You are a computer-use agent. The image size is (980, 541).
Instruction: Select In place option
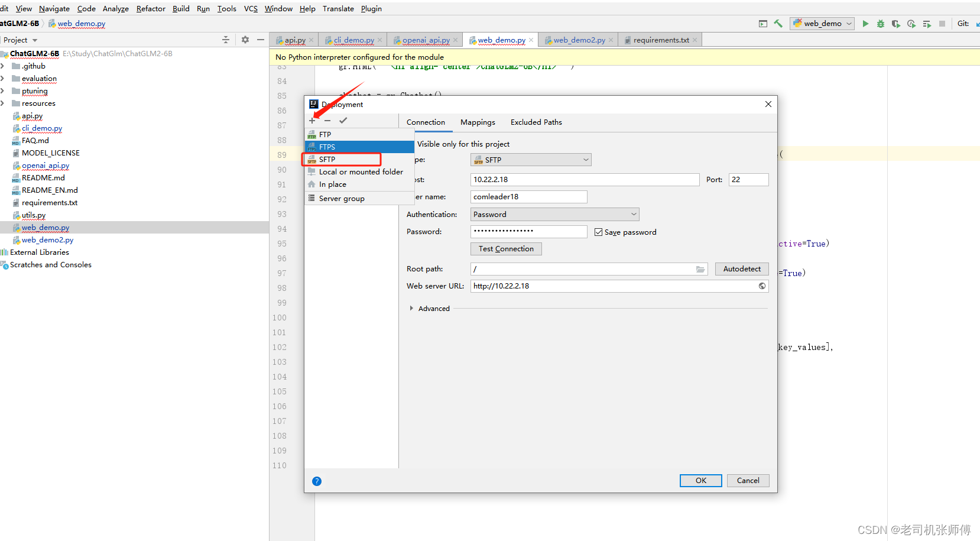point(359,184)
